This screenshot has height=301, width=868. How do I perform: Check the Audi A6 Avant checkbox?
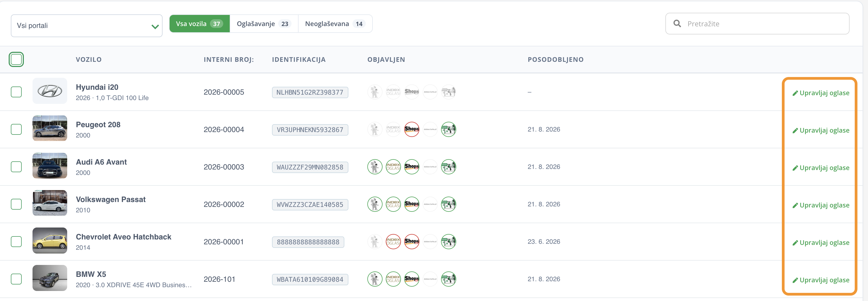16,167
